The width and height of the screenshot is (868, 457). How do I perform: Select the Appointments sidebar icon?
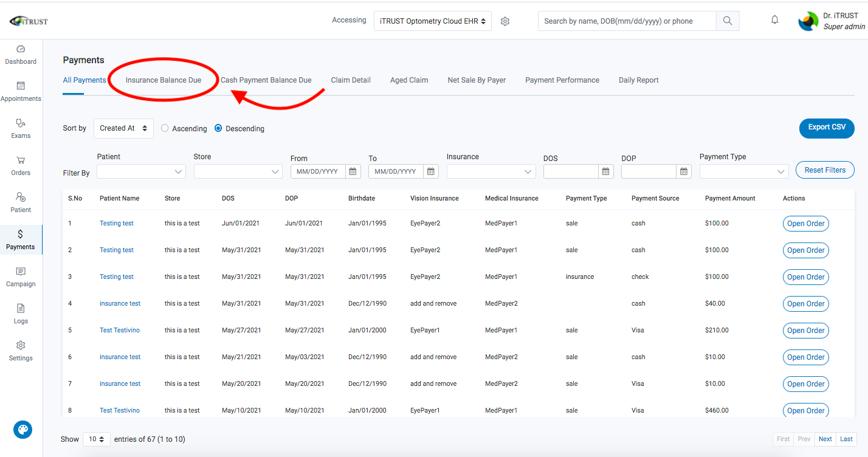20,91
